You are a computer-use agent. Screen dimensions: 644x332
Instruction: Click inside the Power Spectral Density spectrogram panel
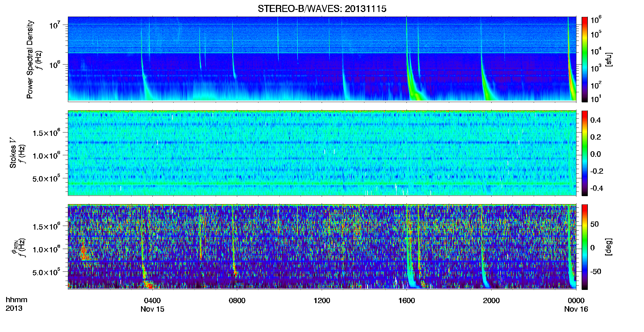pos(322,59)
